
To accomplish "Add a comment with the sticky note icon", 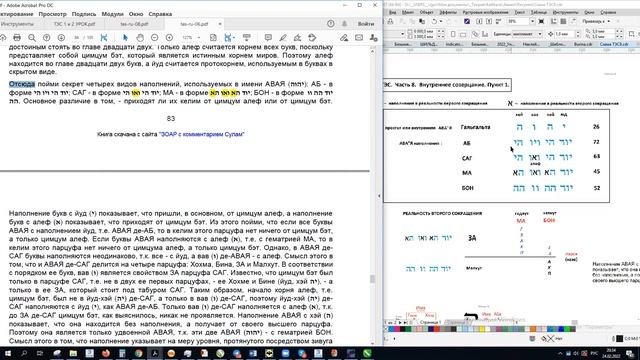I will pyautogui.click(x=268, y=38).
